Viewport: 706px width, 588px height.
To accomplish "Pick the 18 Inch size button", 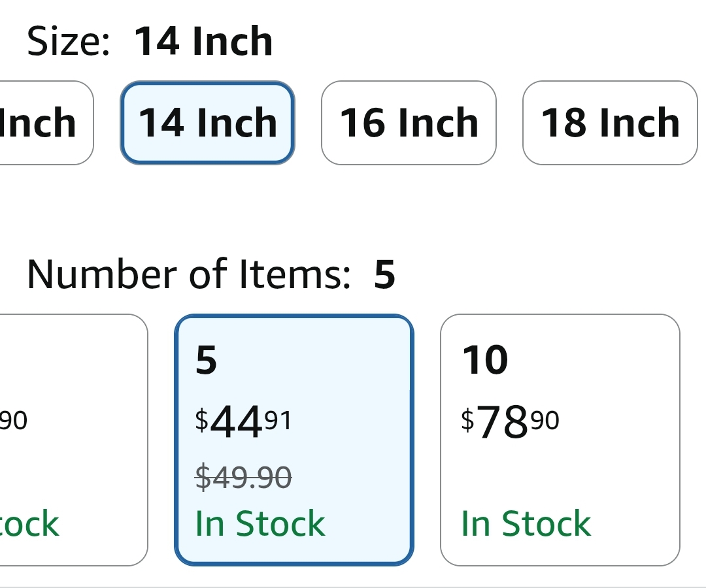I will [x=610, y=123].
